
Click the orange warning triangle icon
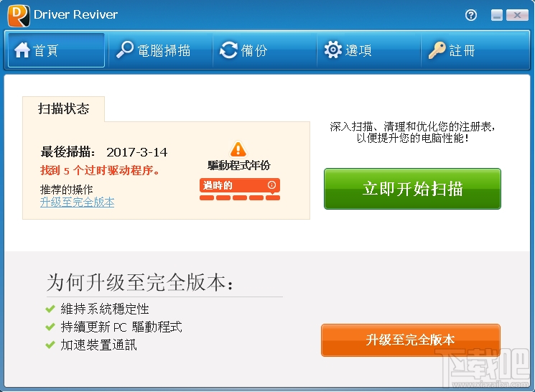click(238, 149)
